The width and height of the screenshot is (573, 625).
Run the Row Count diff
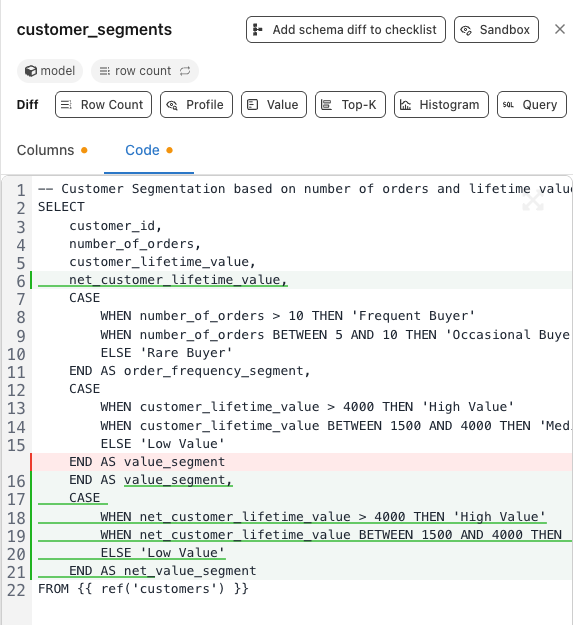click(103, 104)
